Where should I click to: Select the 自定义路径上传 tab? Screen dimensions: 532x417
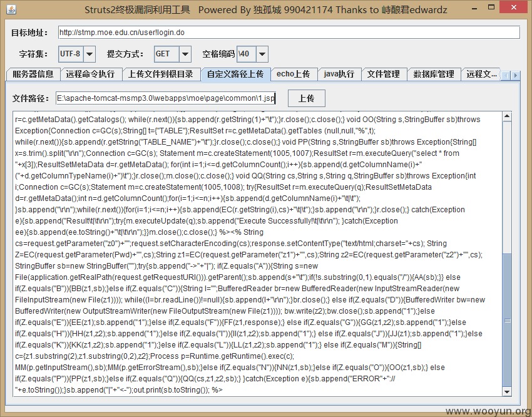coord(235,75)
